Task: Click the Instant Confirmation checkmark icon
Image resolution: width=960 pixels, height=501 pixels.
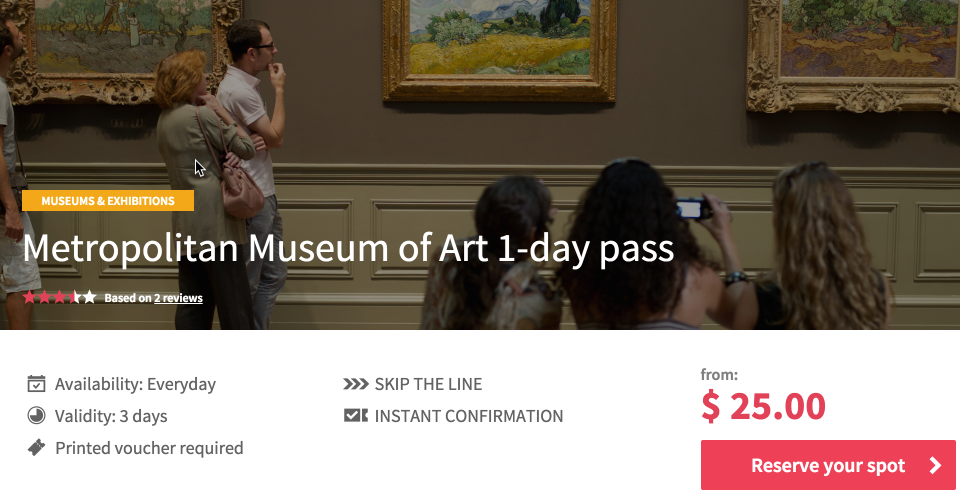Action: 355,416
